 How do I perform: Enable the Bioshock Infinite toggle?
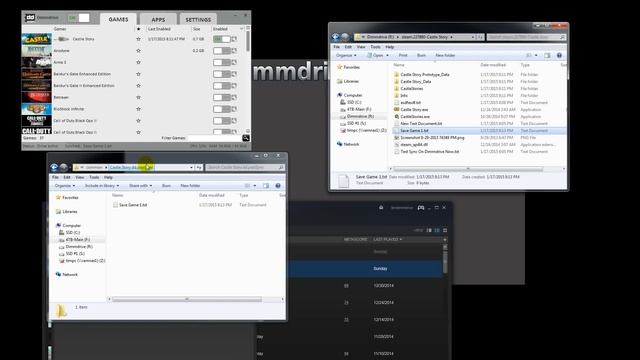[222, 109]
